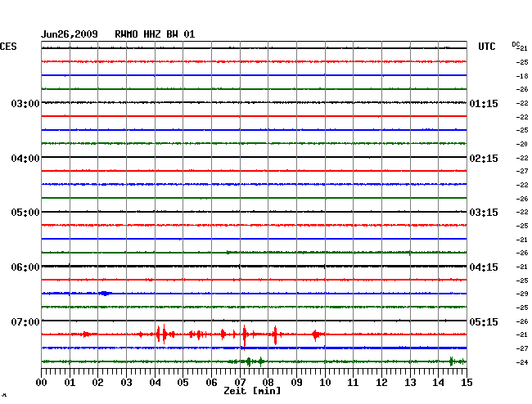Click minute 01 on the time axis

(70, 382)
